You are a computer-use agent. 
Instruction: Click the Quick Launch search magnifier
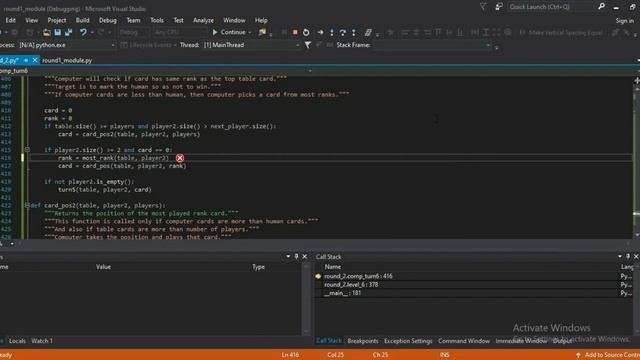tap(601, 7)
